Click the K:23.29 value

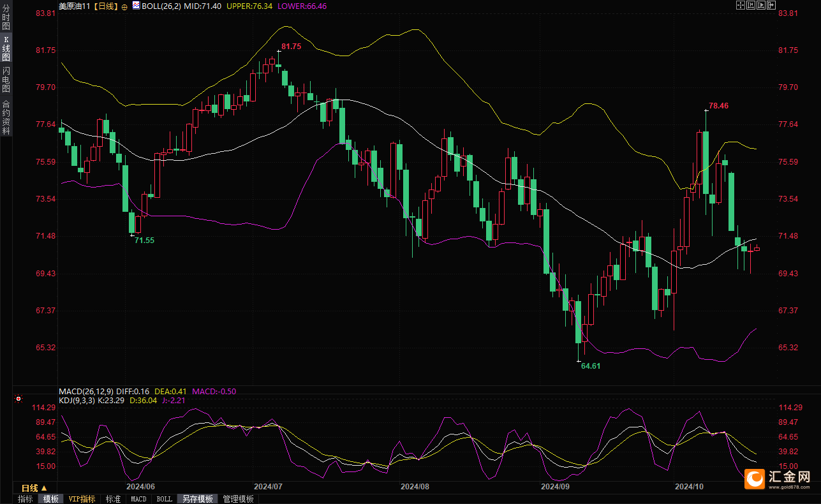tap(110, 400)
